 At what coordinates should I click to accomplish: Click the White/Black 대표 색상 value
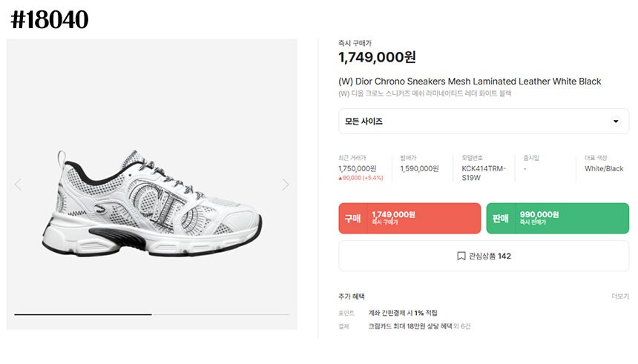pos(604,168)
